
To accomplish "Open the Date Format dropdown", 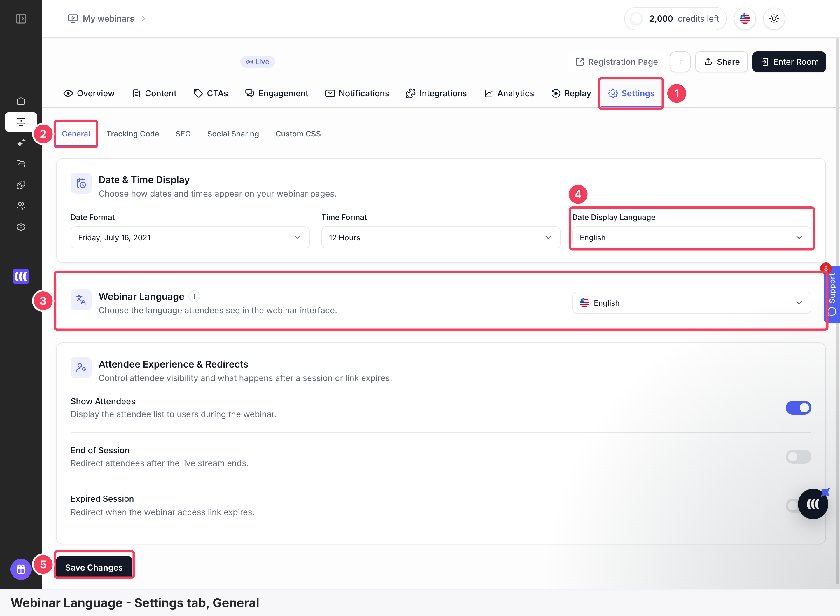I will (x=190, y=237).
